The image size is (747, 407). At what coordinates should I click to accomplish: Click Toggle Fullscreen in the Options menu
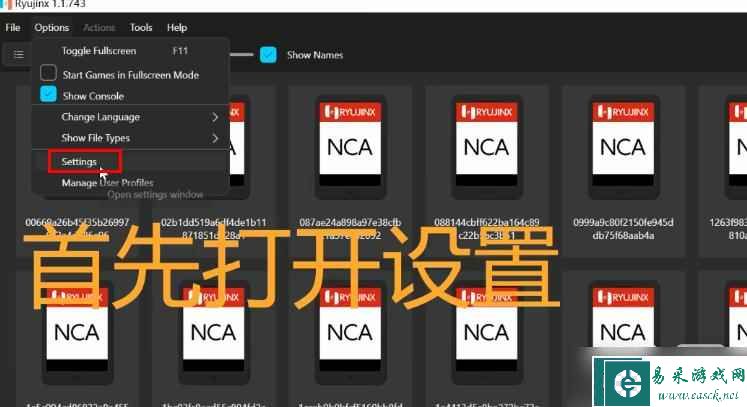[x=98, y=50]
